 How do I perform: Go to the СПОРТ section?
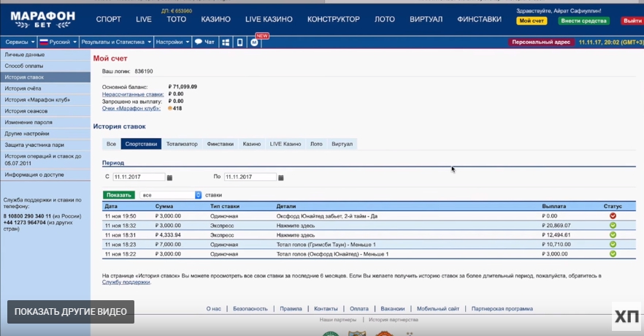[x=108, y=19]
